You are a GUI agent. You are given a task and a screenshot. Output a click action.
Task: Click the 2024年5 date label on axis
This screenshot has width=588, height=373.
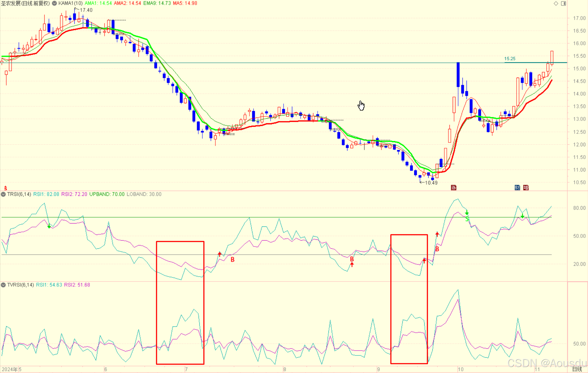[x=11, y=369]
